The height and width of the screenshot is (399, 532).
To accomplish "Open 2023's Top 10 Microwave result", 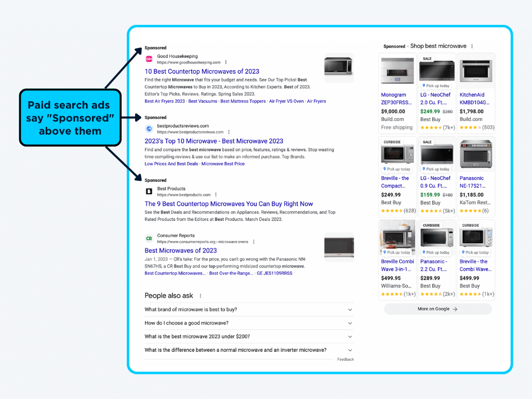I will point(214,141).
